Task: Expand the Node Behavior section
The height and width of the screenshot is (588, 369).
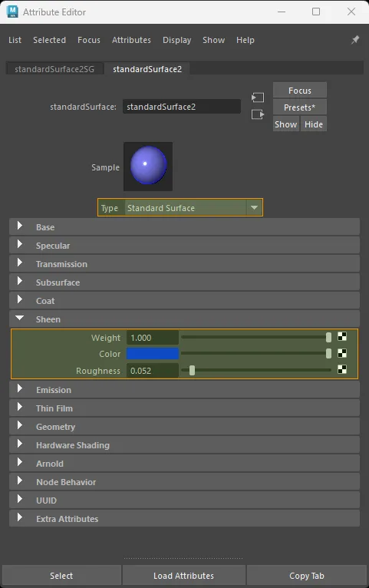Action: [x=184, y=481]
